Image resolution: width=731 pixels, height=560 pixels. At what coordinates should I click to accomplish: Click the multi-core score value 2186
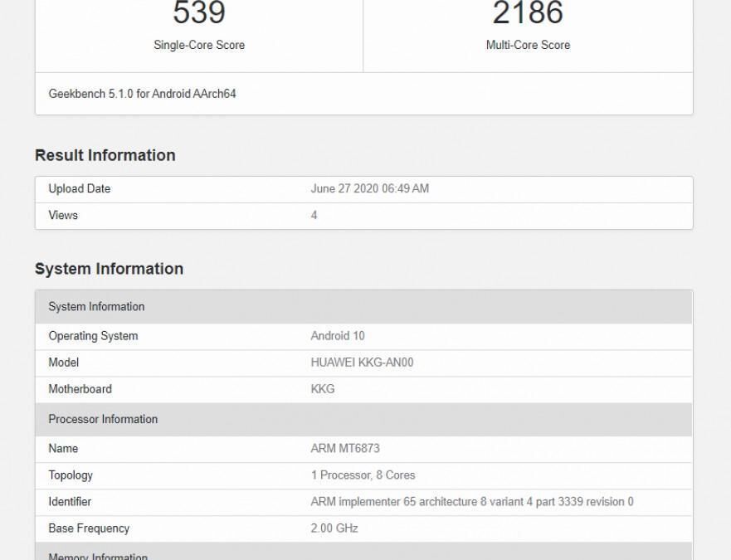(528, 12)
